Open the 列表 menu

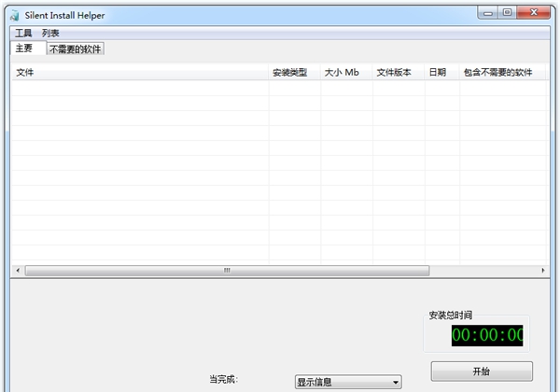pos(50,34)
